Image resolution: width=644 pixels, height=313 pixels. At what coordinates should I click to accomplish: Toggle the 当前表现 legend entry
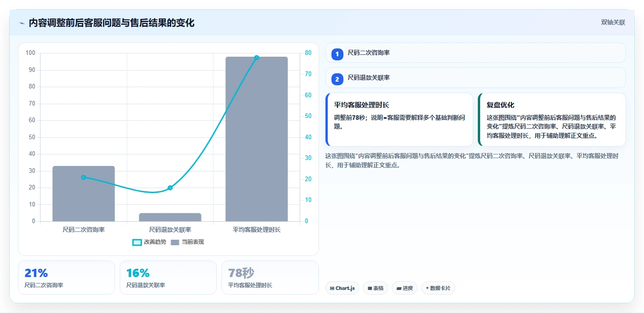pyautogui.click(x=187, y=242)
